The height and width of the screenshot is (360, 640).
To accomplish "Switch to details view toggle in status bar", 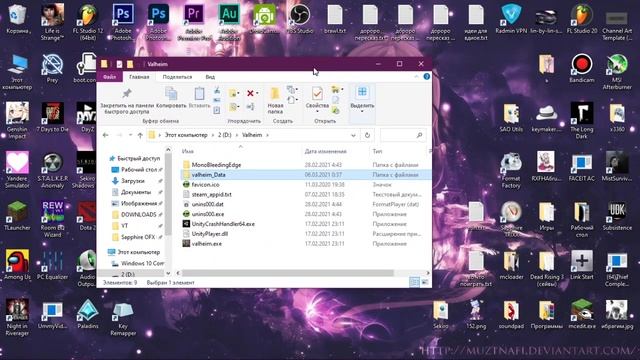I will [x=414, y=282].
